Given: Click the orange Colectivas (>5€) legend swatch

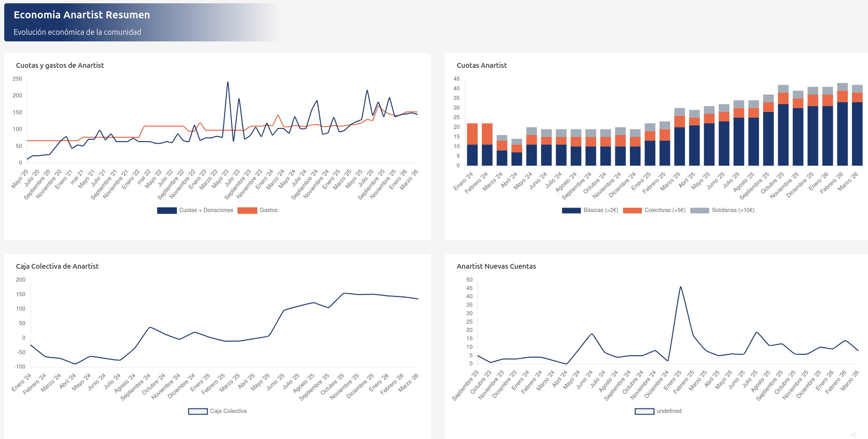Looking at the screenshot, I should [x=632, y=210].
